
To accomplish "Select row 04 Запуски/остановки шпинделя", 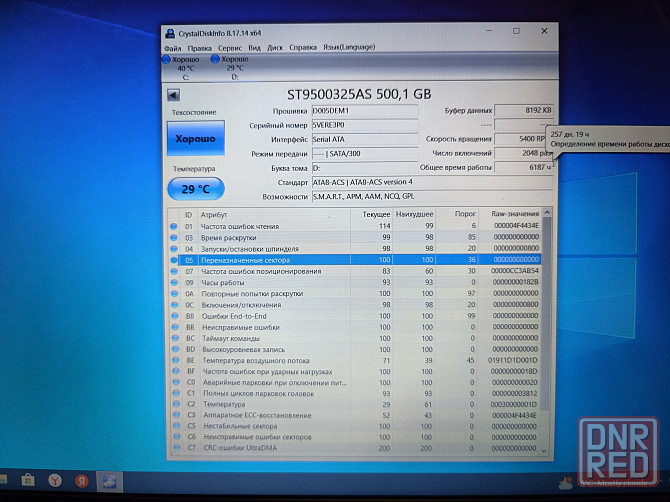I will point(355,248).
